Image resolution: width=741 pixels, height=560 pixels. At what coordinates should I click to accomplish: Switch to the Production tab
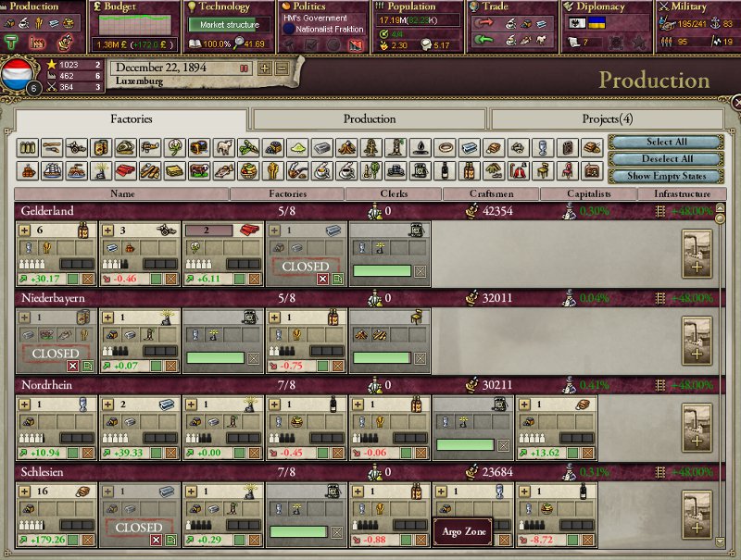tap(370, 119)
